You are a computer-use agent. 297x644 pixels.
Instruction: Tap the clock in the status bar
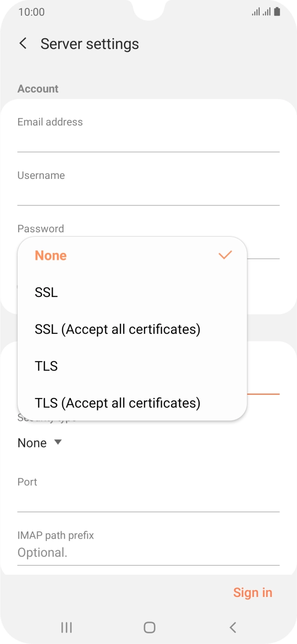tap(31, 12)
